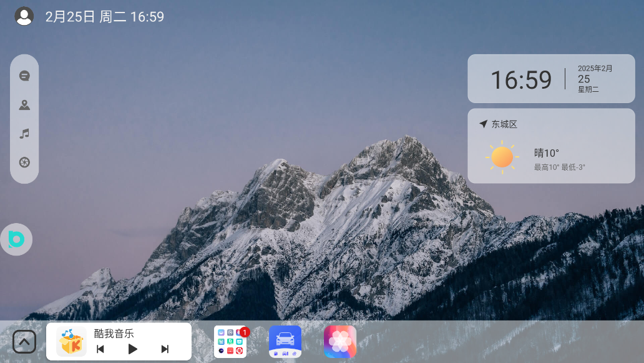Open the blue car settings app

[x=285, y=342]
